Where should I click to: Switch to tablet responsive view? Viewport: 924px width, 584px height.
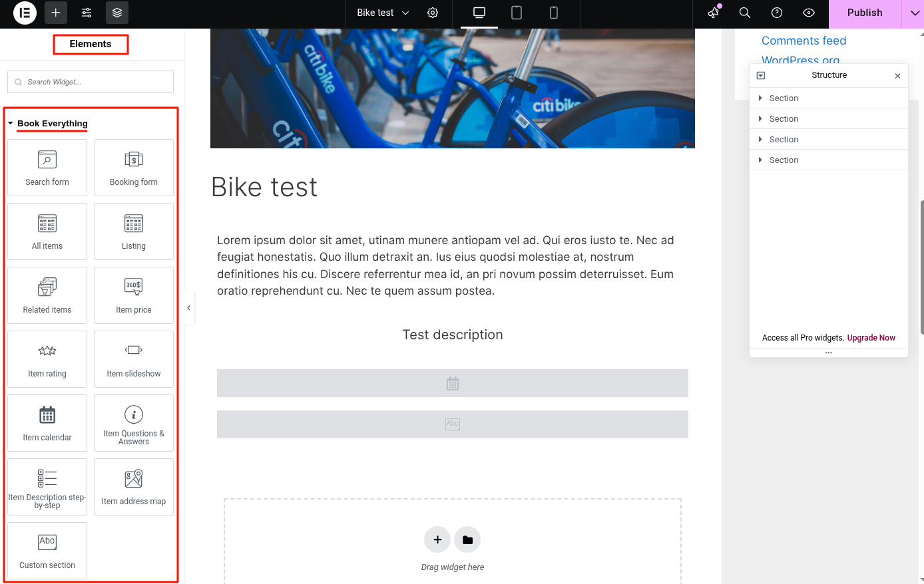click(517, 13)
